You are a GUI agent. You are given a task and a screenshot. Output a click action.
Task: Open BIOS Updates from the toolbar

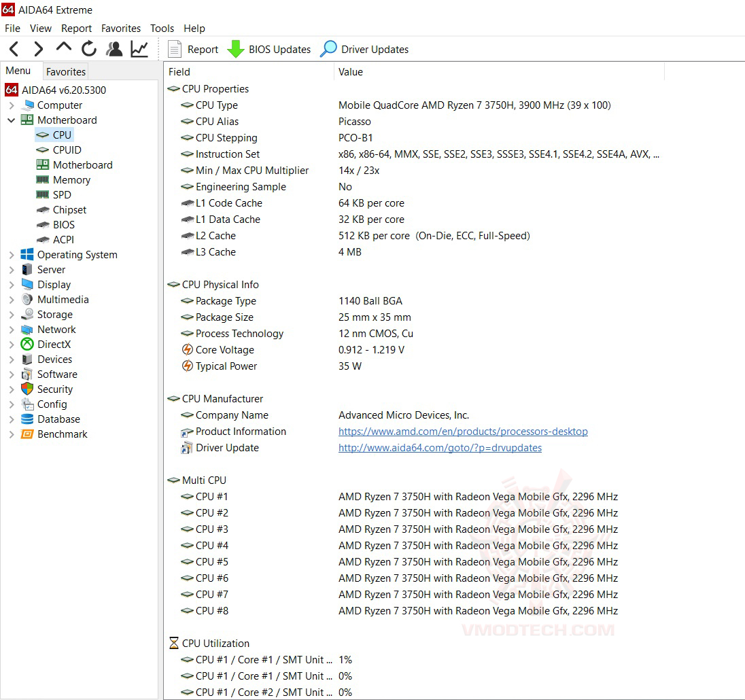pos(268,49)
